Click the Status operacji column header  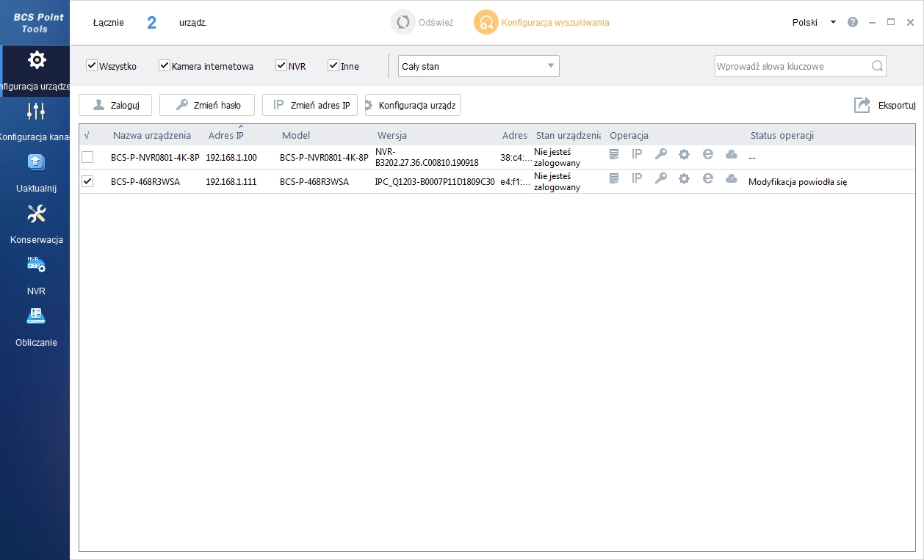pos(782,135)
